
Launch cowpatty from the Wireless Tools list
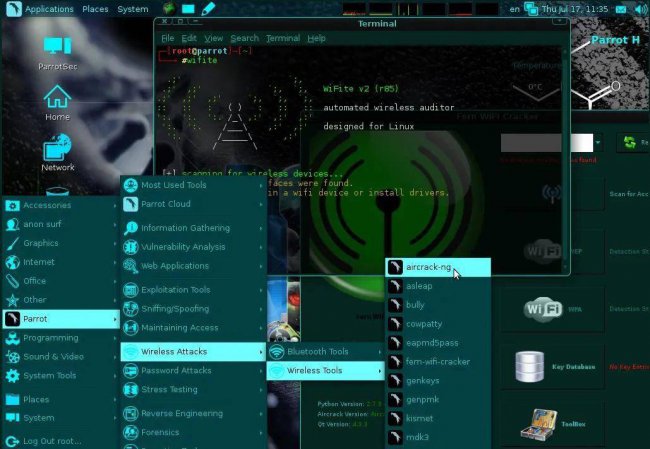(438, 324)
